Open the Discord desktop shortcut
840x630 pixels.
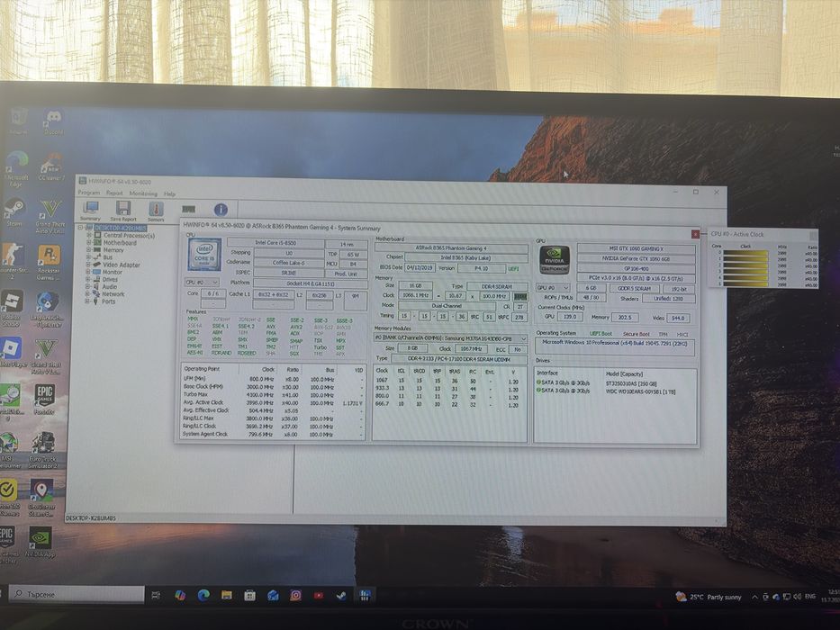pos(54,122)
